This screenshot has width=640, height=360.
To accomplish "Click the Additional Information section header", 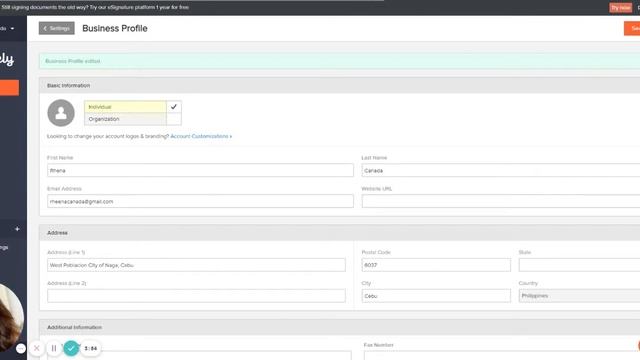I will 340,327.
